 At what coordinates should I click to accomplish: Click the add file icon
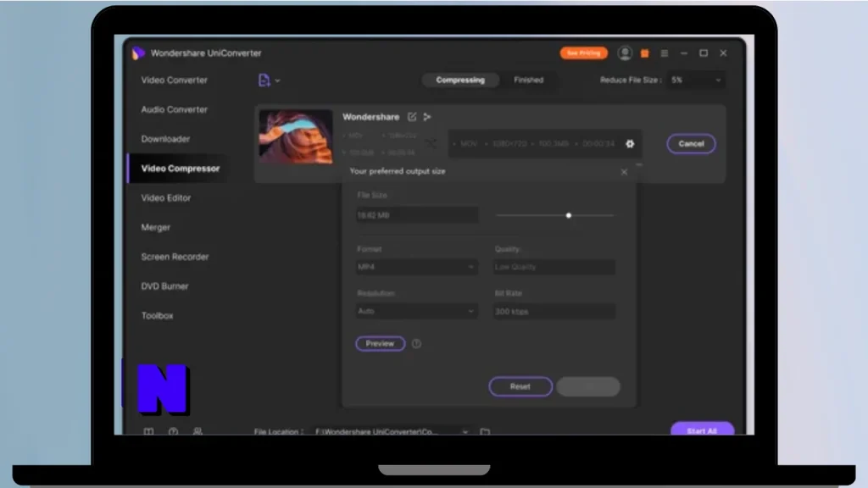264,80
